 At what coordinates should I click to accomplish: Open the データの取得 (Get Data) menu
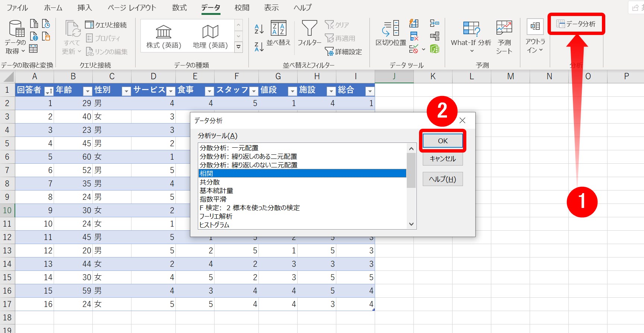[x=16, y=37]
